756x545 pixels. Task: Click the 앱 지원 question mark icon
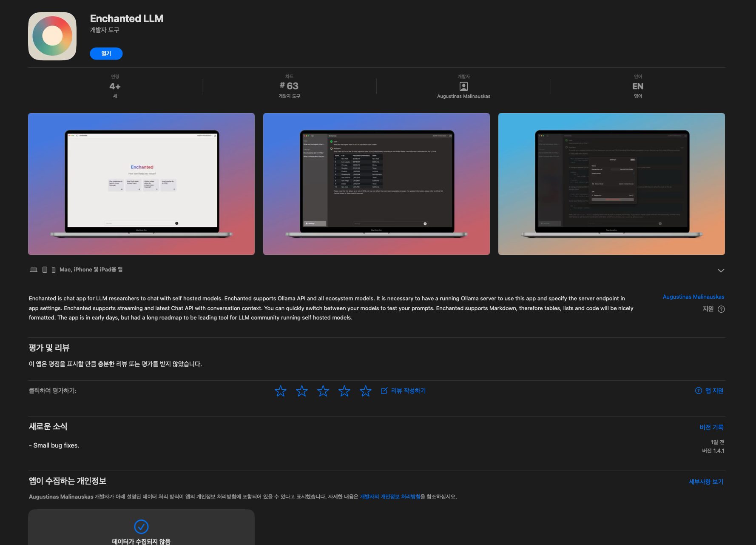tap(699, 391)
